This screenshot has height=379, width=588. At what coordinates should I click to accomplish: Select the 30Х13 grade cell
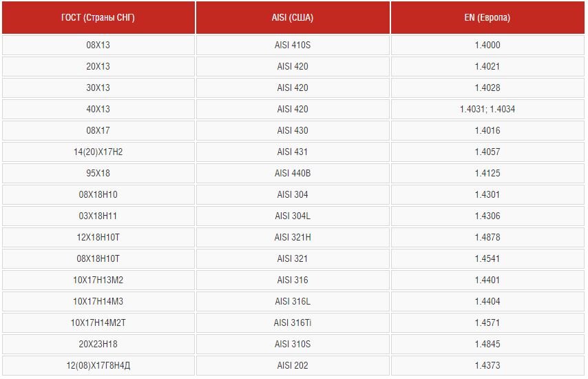click(98, 88)
